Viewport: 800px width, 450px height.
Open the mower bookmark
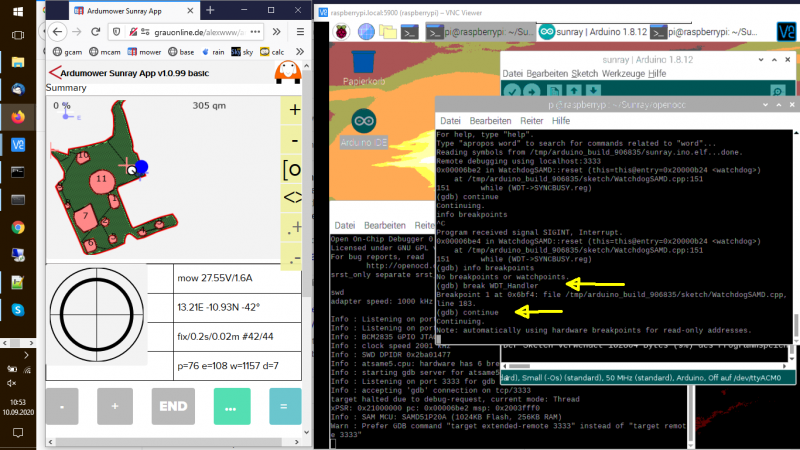click(x=144, y=52)
